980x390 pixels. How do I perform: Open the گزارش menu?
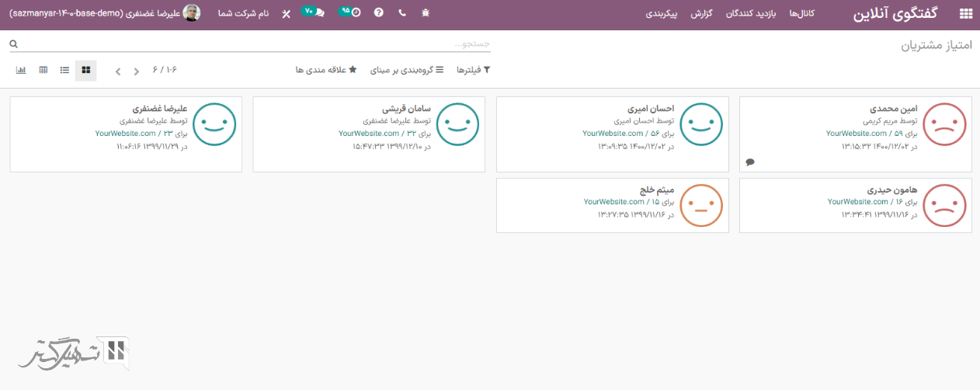712,14
